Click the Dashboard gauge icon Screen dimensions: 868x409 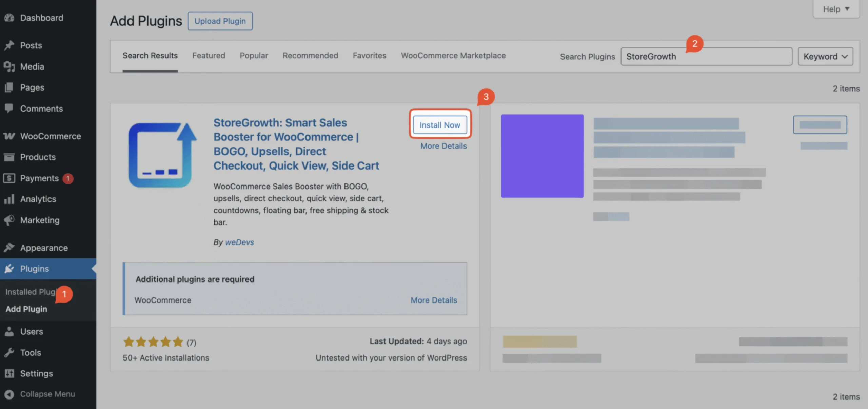[x=9, y=18]
